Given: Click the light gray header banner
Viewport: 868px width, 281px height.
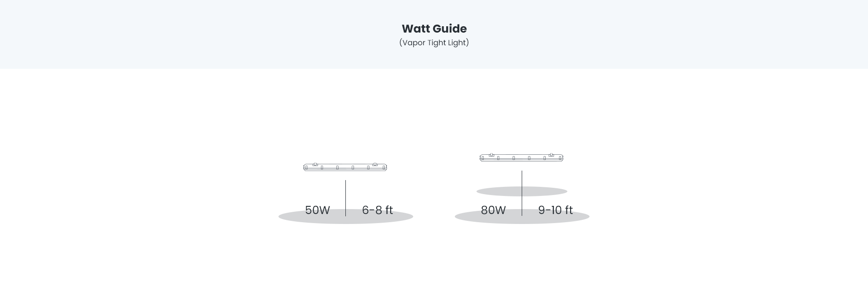Looking at the screenshot, I should click(x=181, y=34).
